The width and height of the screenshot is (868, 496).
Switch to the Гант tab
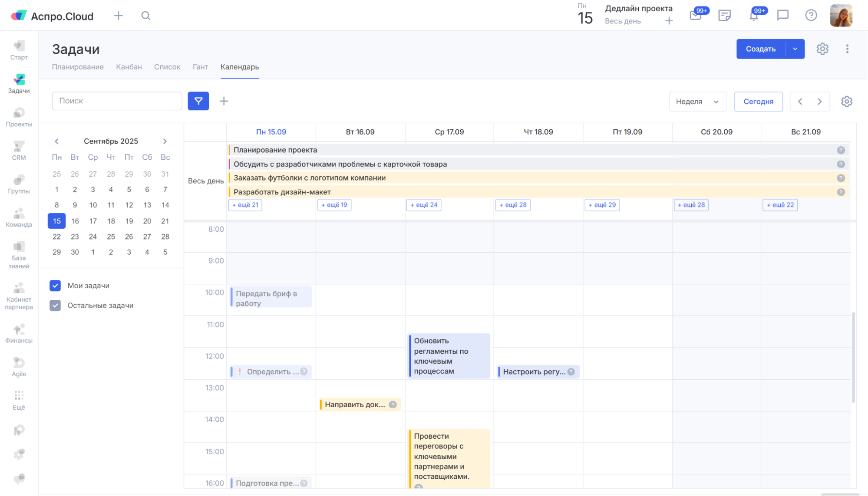[x=200, y=67]
